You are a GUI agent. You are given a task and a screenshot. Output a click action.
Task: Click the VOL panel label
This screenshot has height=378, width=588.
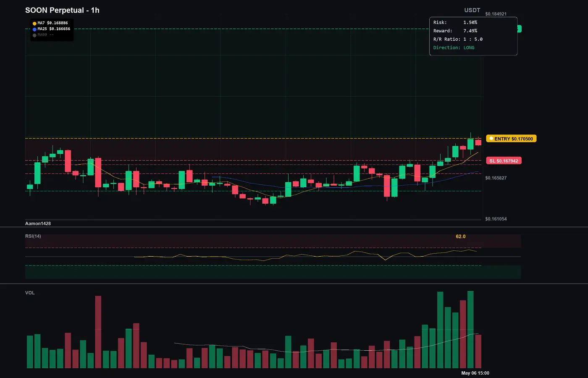coord(30,293)
